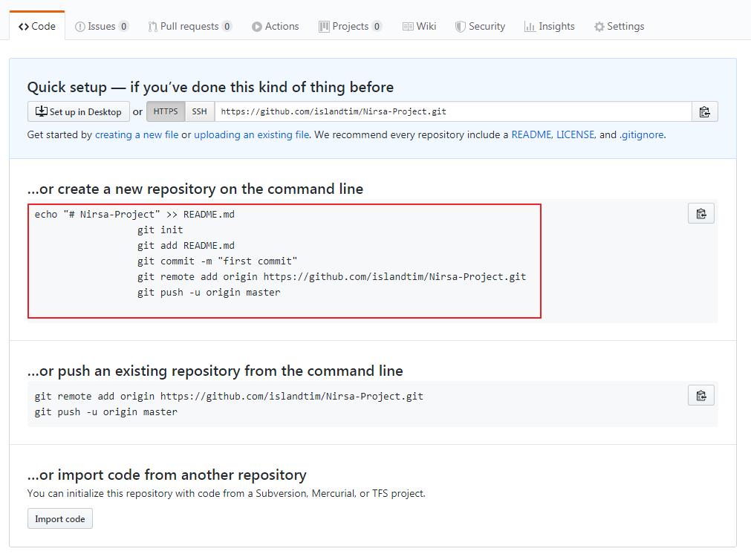This screenshot has height=560, width=751.
Task: Click the 'git commit -m "first commit"' line
Action: point(217,261)
